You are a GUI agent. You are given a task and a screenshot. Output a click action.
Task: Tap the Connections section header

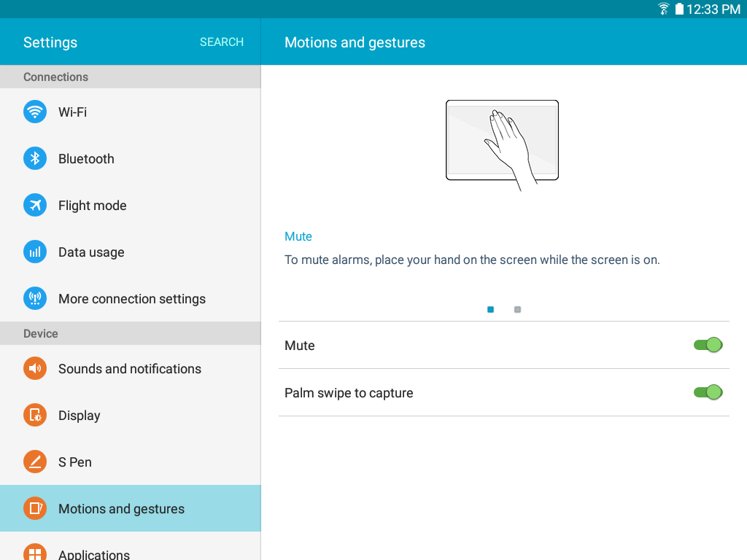point(131,77)
